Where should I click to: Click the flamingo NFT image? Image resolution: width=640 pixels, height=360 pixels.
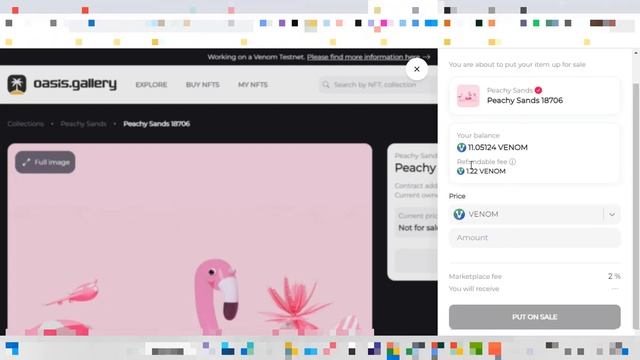click(x=190, y=239)
